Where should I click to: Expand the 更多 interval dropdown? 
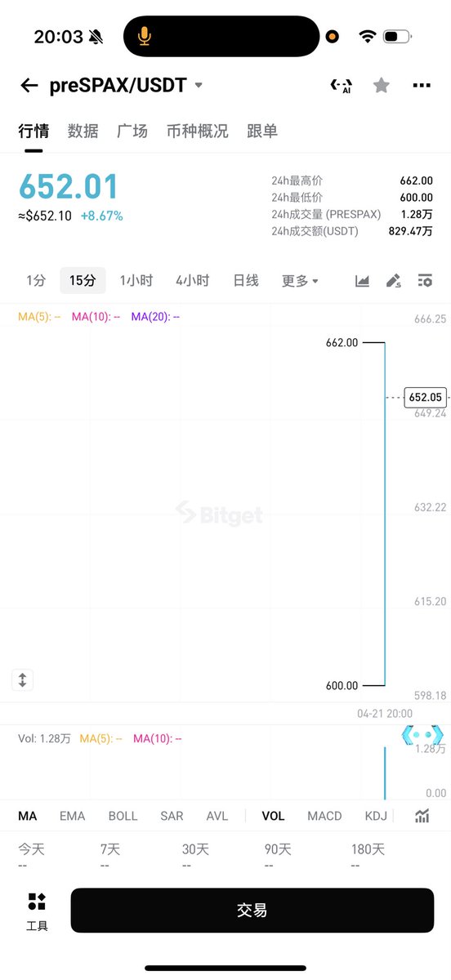(300, 281)
